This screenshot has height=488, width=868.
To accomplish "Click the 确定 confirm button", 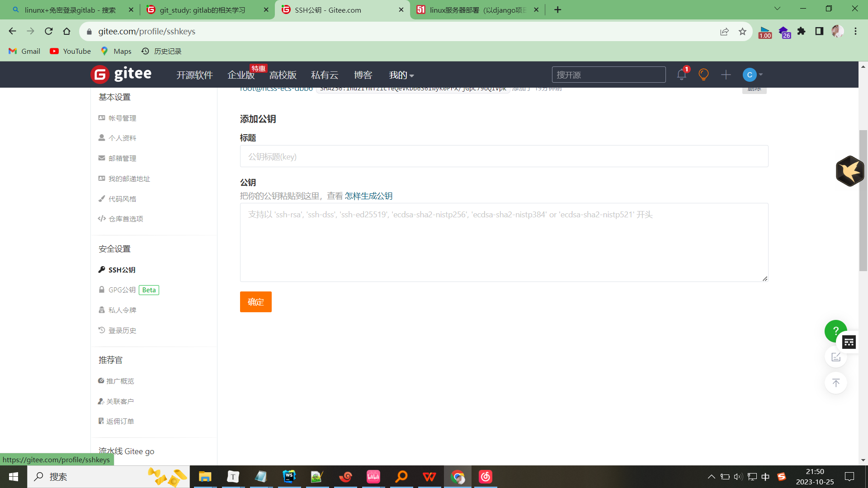I will 256,301.
